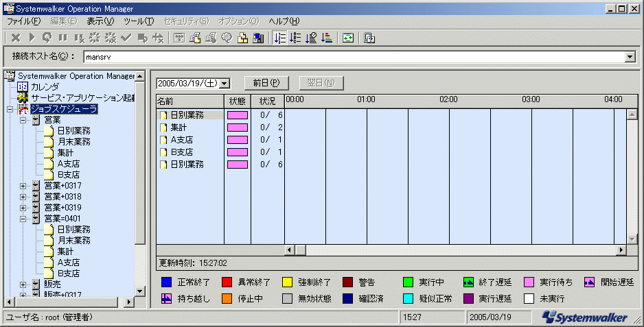Image resolution: width=644 pixels, height=327 pixels.
Task: Click the tree panel horizontal scroll-right arrow
Action: pos(128,302)
